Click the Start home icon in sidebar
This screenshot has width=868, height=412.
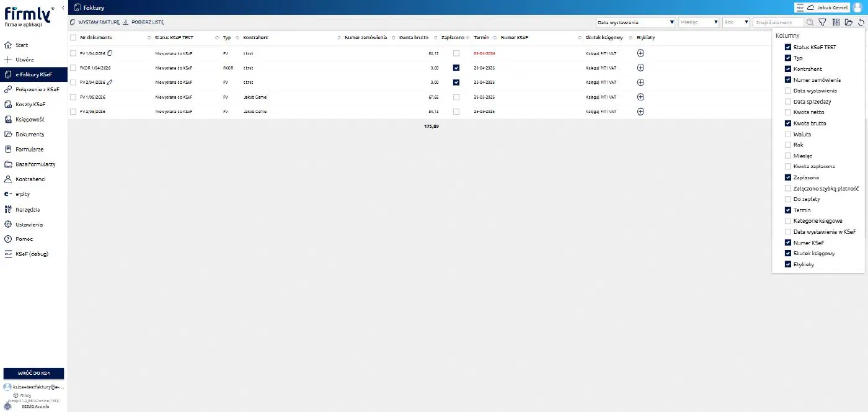point(8,45)
